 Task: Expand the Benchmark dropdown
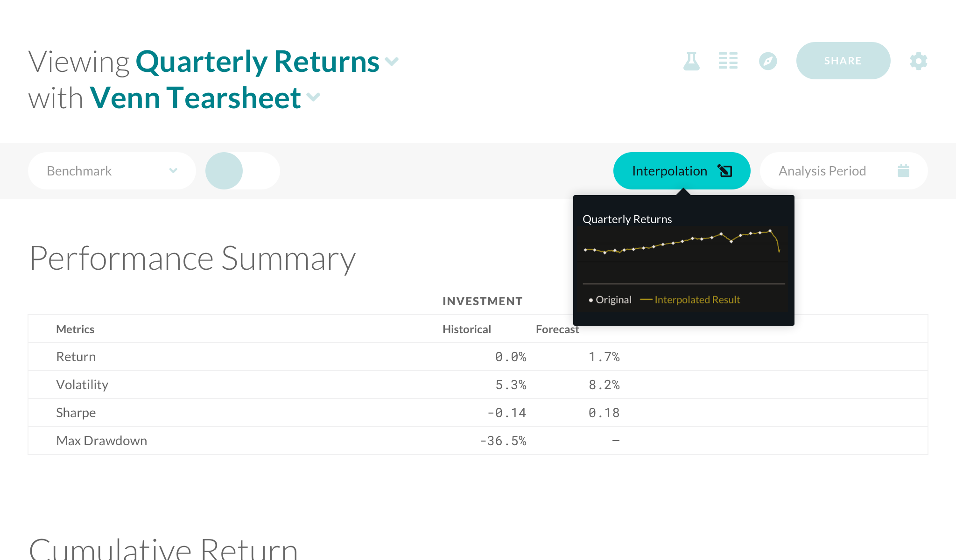click(x=112, y=171)
